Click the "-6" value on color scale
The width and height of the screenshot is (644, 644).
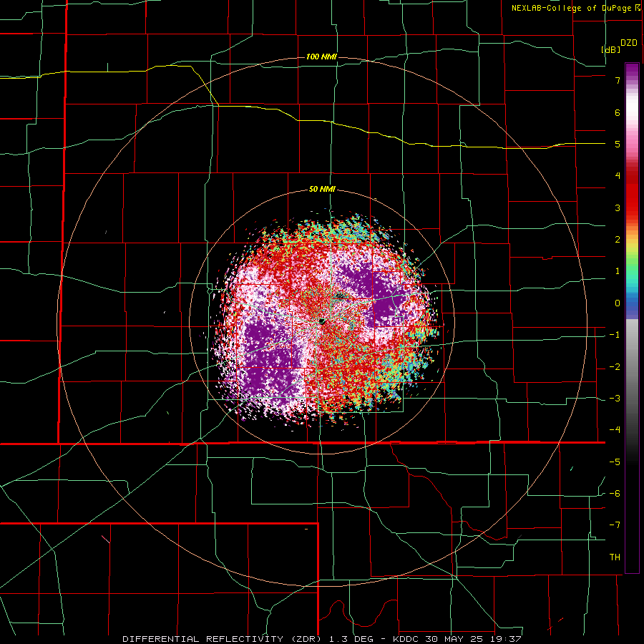(x=615, y=494)
